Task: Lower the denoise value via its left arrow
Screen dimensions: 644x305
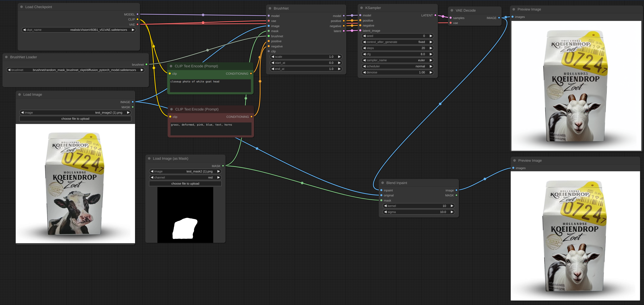Action: [x=365, y=72]
